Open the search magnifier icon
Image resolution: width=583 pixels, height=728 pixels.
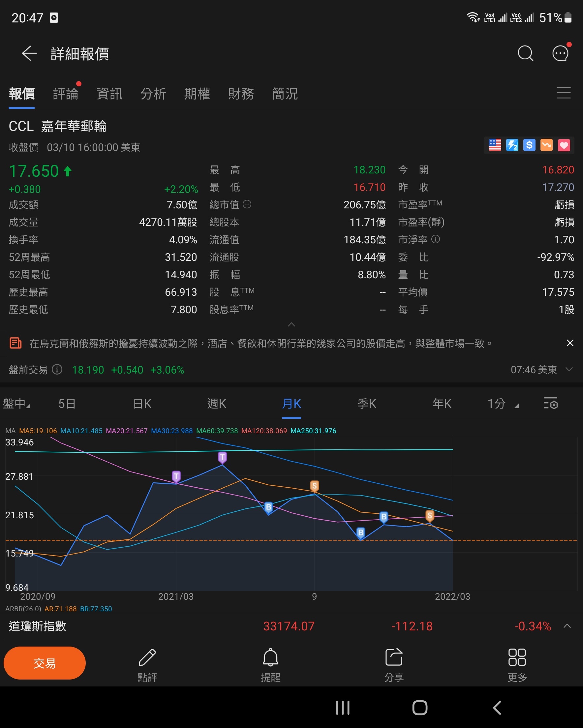pos(525,53)
